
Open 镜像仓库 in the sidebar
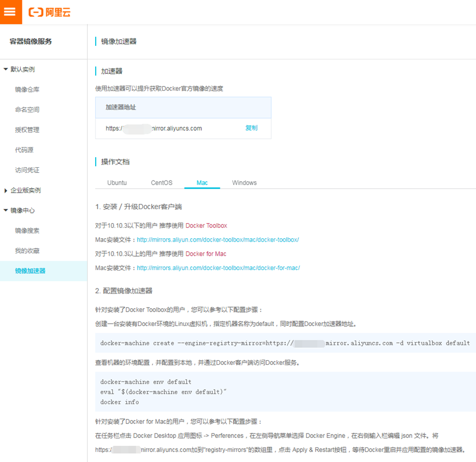point(27,89)
